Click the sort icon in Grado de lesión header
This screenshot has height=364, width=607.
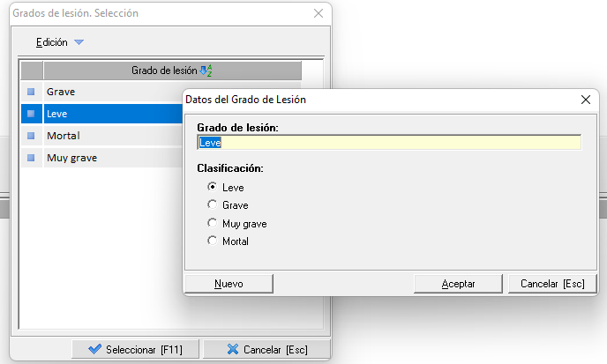(x=206, y=71)
